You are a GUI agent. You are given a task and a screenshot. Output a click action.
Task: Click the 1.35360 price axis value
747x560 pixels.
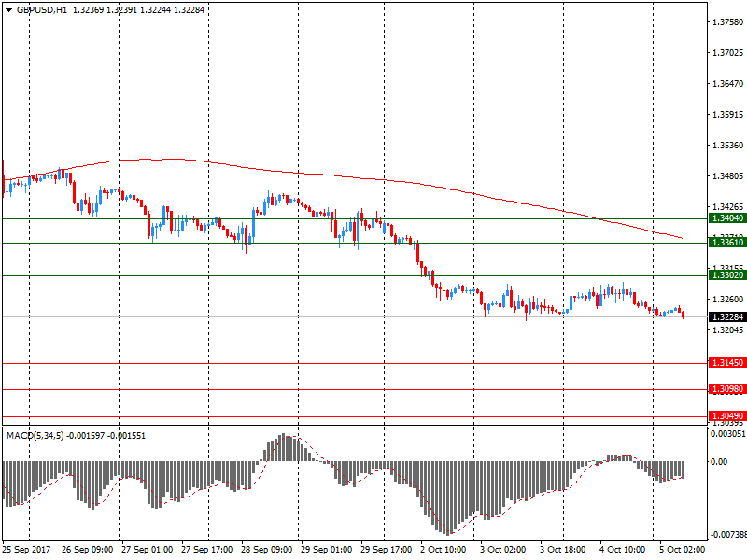coord(727,146)
